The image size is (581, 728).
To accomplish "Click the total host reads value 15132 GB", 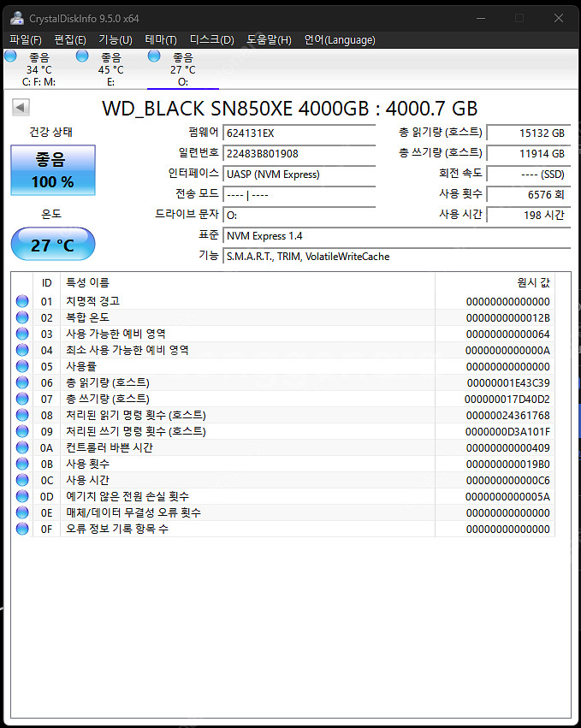I will (529, 133).
